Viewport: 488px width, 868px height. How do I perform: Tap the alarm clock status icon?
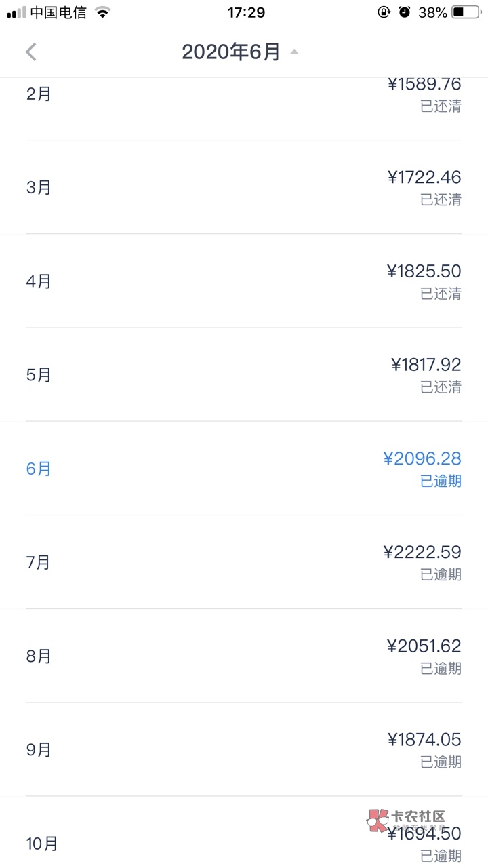click(405, 12)
